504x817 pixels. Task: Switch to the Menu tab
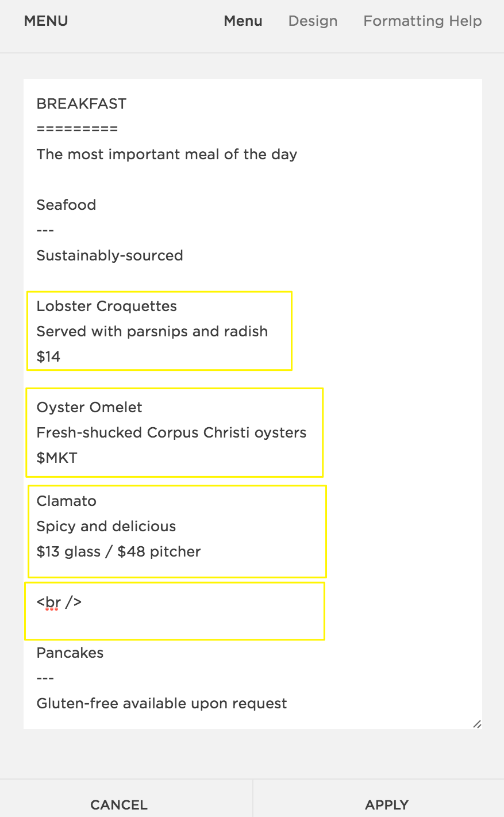[243, 21]
